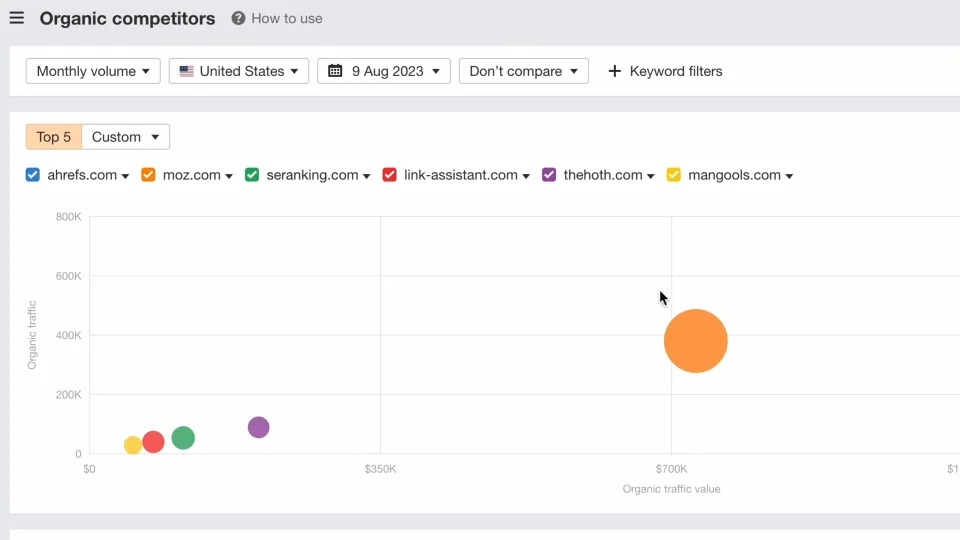Click the 600K axis tick label
Viewport: 960px width, 540px height.
click(x=68, y=276)
